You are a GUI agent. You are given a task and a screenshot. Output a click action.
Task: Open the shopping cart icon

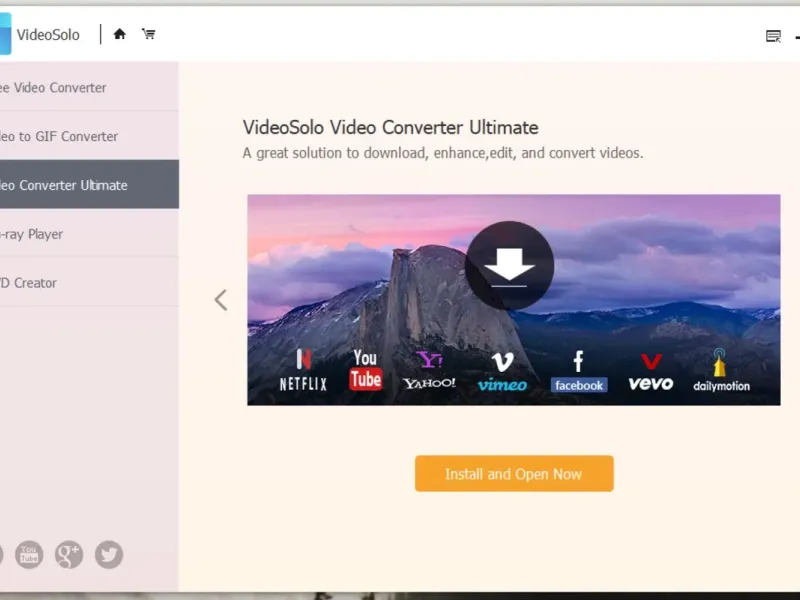tap(148, 34)
